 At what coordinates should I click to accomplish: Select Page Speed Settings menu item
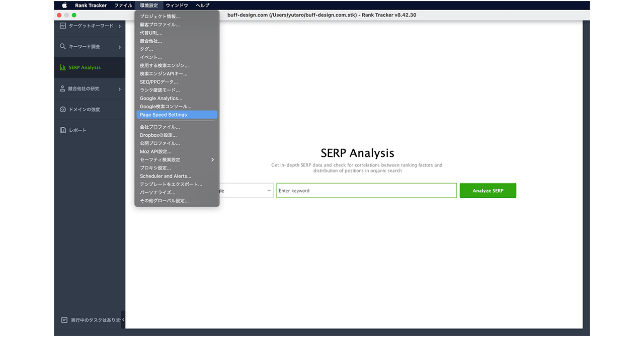177,115
